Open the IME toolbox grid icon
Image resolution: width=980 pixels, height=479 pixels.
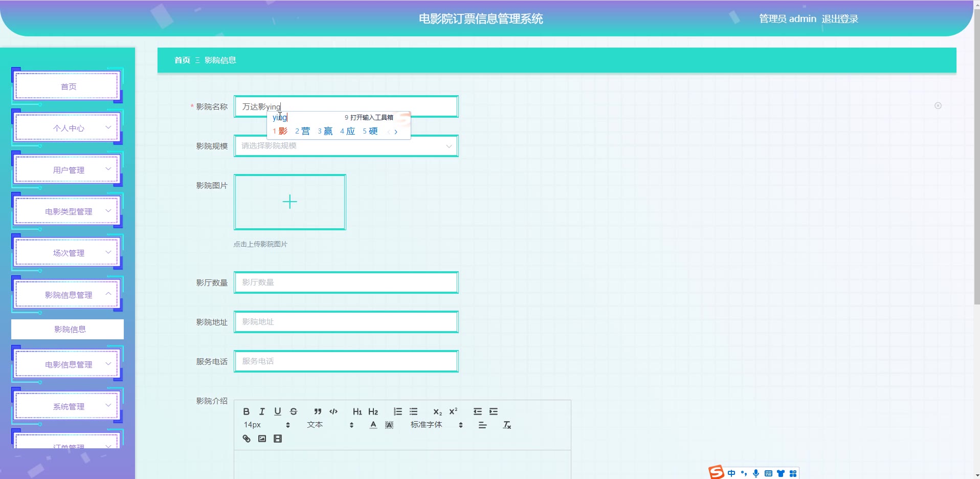pos(793,473)
